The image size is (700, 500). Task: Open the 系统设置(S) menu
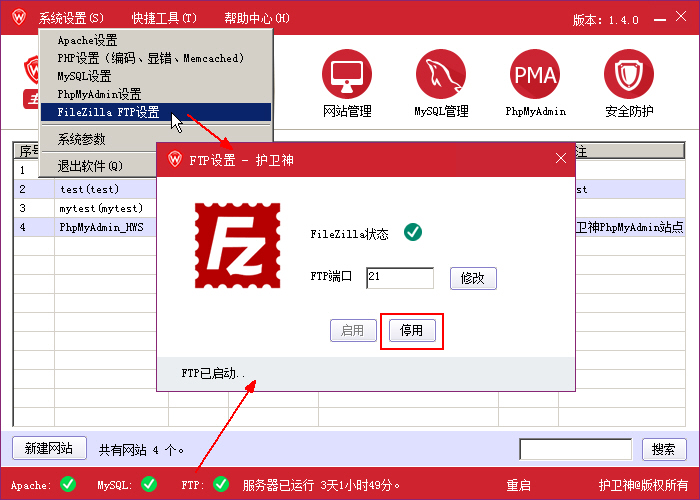tap(71, 18)
